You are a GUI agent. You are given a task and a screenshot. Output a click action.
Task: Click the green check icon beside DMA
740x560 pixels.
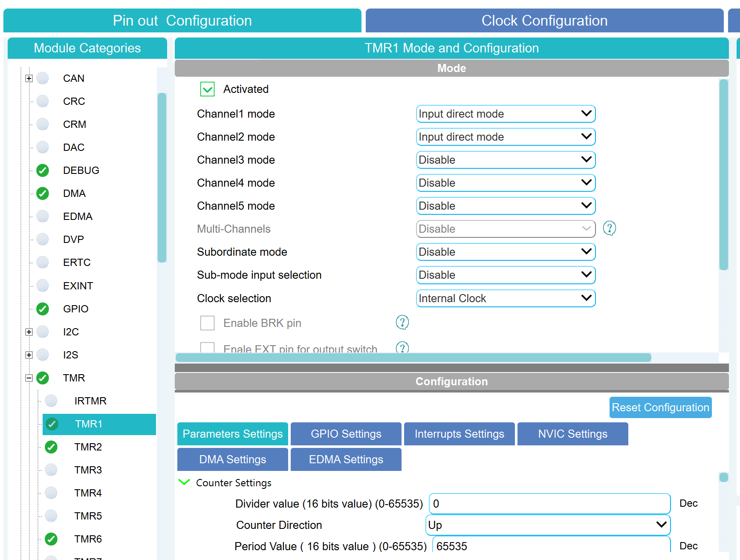[x=43, y=193]
